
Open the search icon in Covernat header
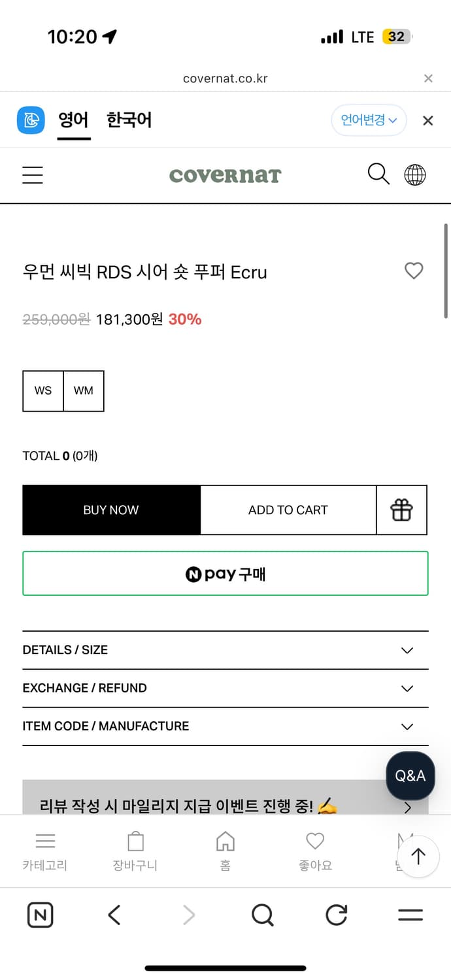pyautogui.click(x=378, y=174)
